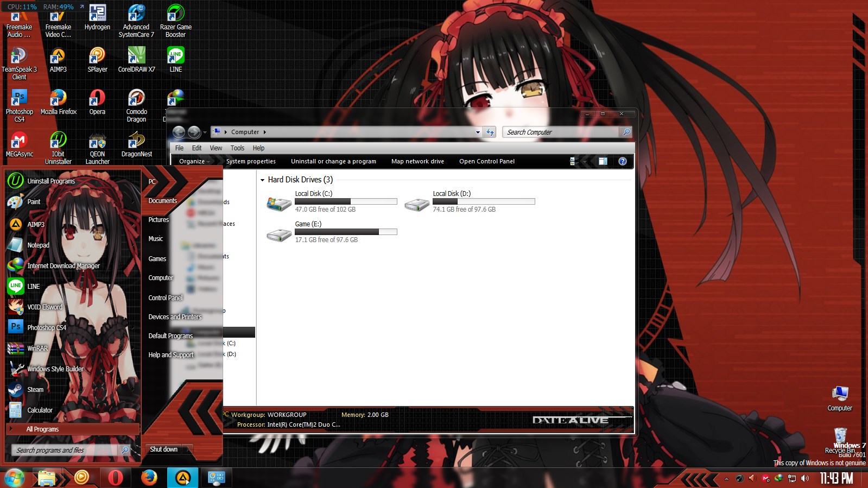
Task: Collapse Hard Disk Drives group arrow
Action: 263,180
